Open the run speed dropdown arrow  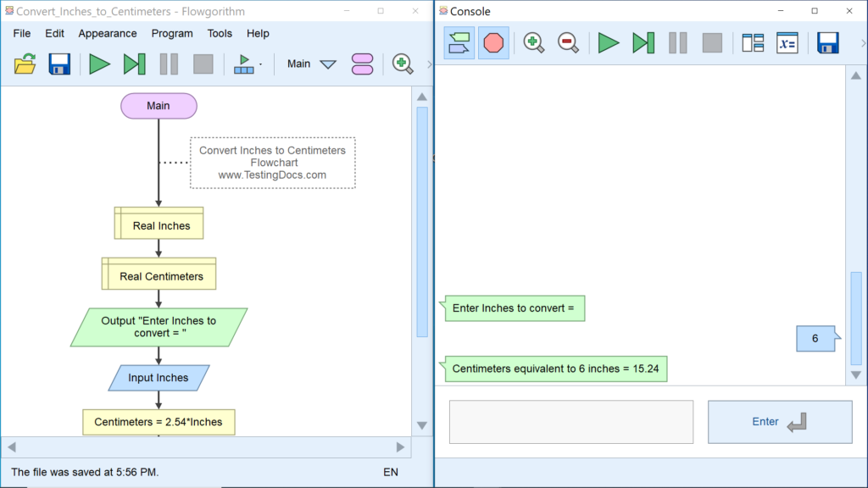coord(260,64)
